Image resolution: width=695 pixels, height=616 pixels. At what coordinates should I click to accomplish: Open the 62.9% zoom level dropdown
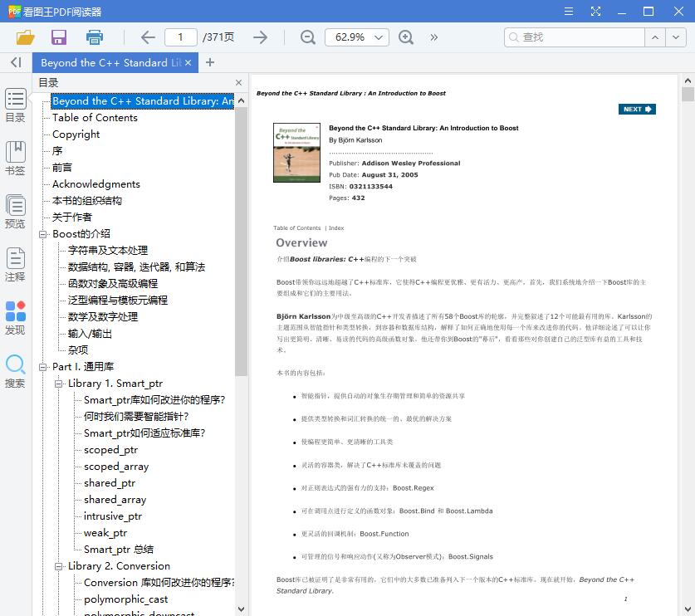coord(378,37)
